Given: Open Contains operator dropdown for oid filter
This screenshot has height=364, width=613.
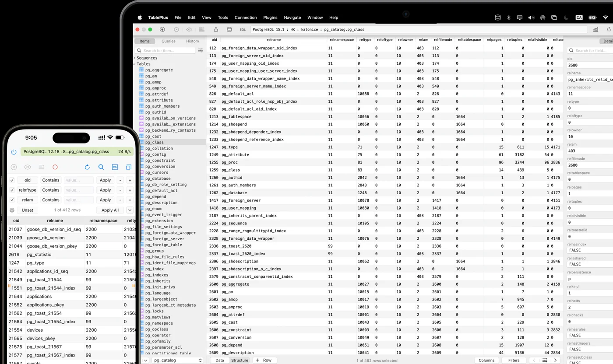Looking at the screenshot, I should (51, 180).
